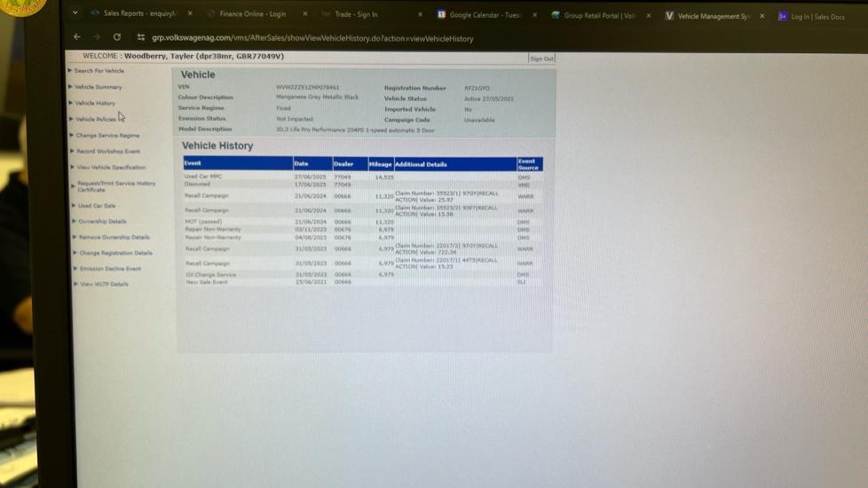Click arrow bullet beside Search For Vehicle
The image size is (868, 488).
click(x=70, y=70)
